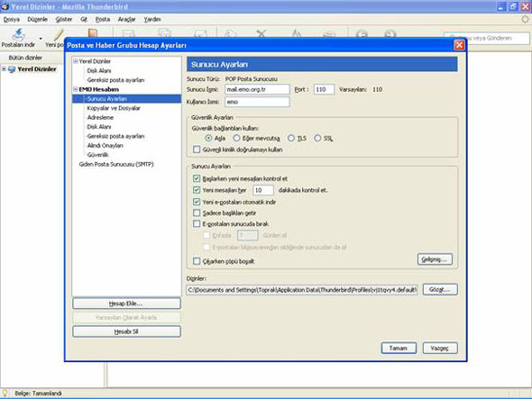Click the Yeni posta pencil icon
532x399 pixels.
point(59,34)
